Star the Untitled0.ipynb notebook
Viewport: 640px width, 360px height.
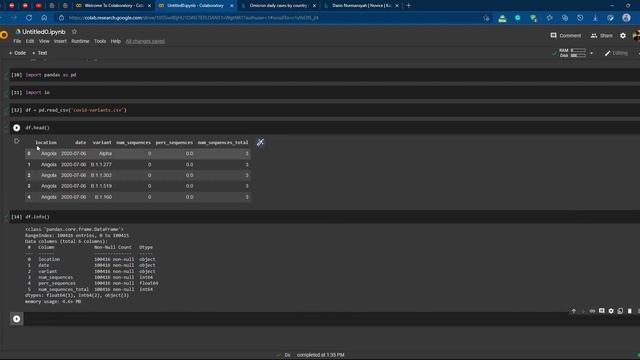74,31
